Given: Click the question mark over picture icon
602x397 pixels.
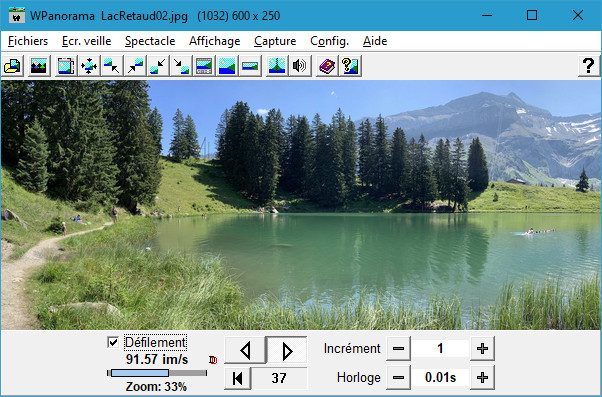Looking at the screenshot, I should pyautogui.click(x=350, y=66).
